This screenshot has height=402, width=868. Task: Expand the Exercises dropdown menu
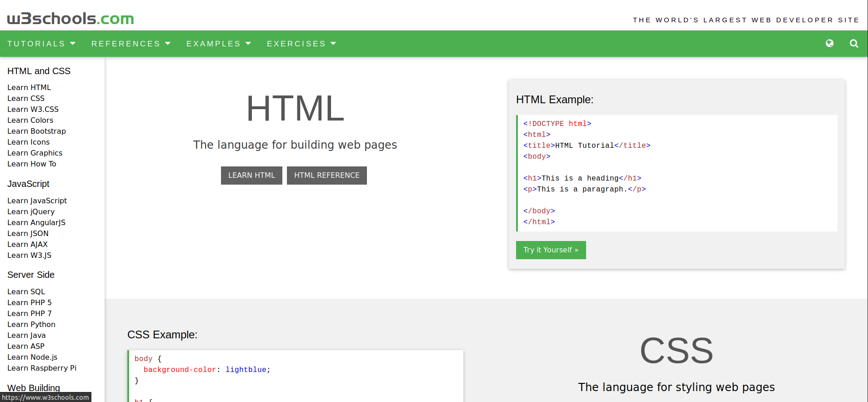click(x=301, y=44)
